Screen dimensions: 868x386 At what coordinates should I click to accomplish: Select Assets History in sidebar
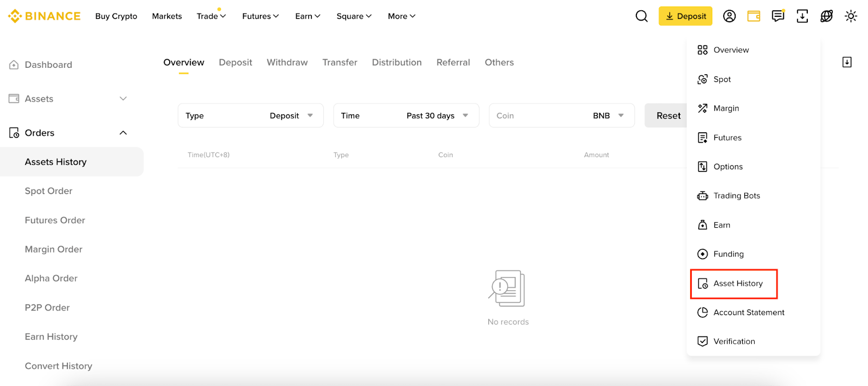click(x=72, y=162)
